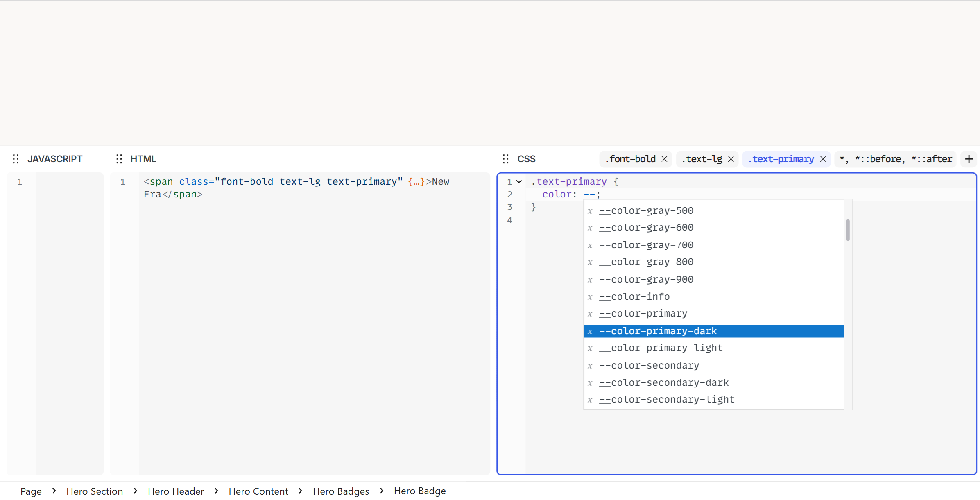Remove the .text-lg selector with its x icon

(731, 159)
